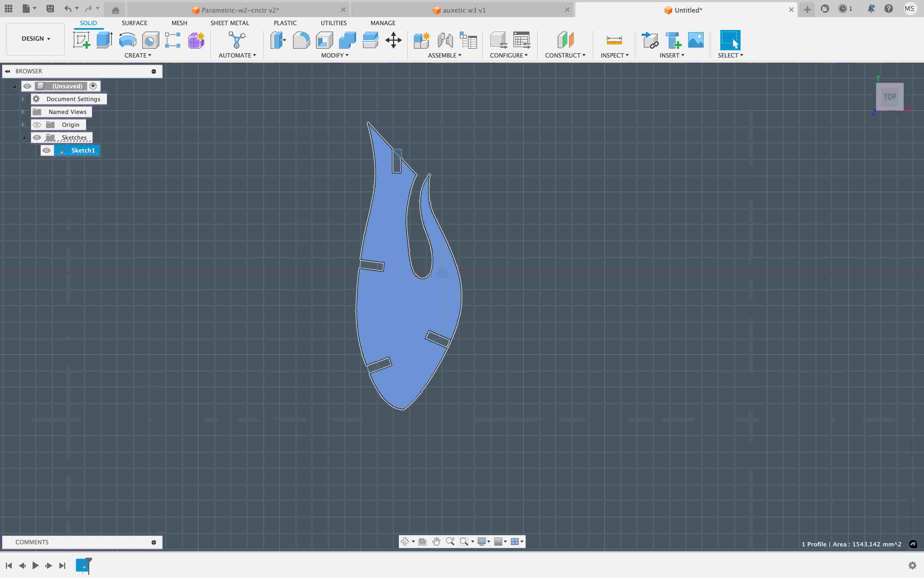This screenshot has height=578, width=924.
Task: Hide Sketch1 using its eye icon
Action: (x=47, y=150)
